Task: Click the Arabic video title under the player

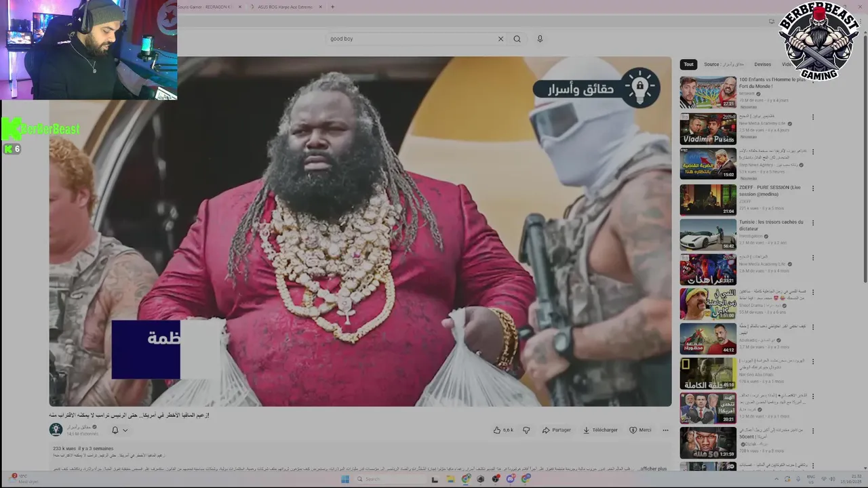Action: coord(129,415)
